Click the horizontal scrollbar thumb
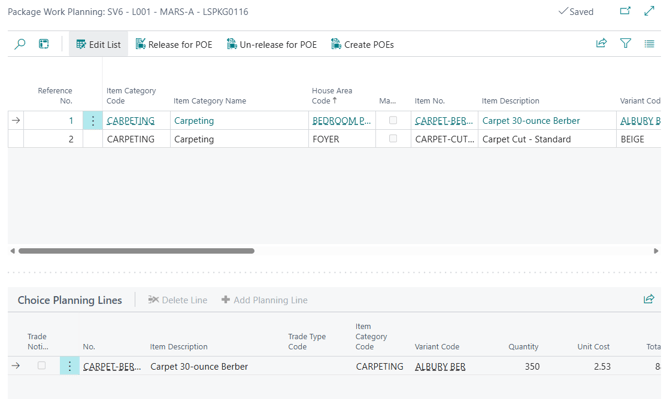 point(136,251)
